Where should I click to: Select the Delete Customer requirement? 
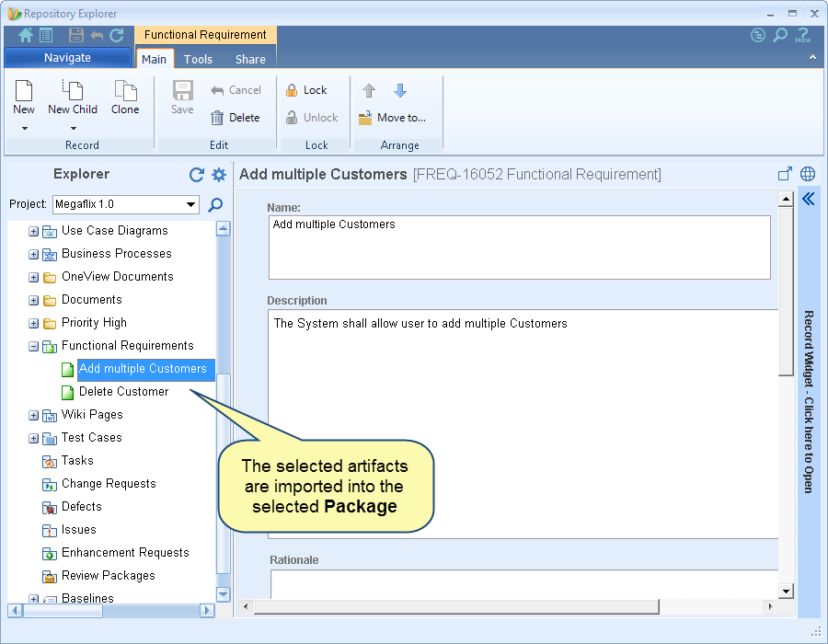pyautogui.click(x=123, y=392)
